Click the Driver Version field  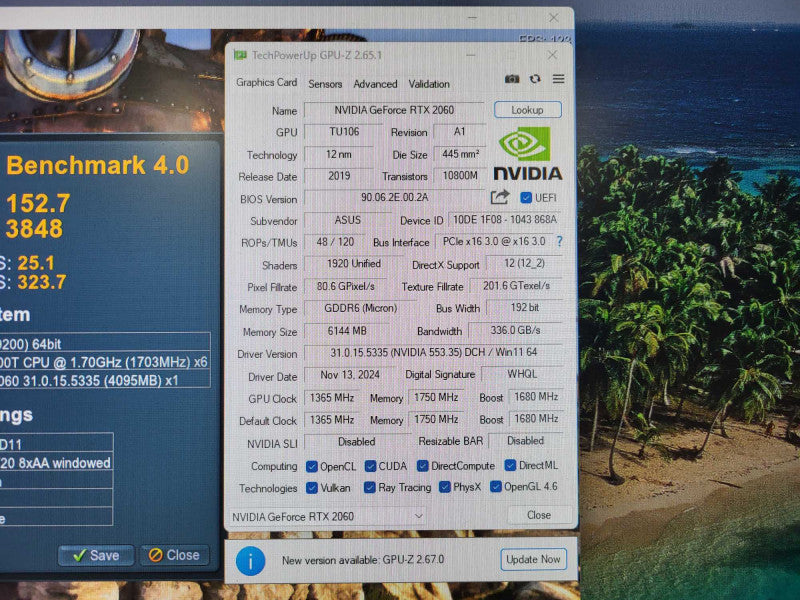coord(433,352)
